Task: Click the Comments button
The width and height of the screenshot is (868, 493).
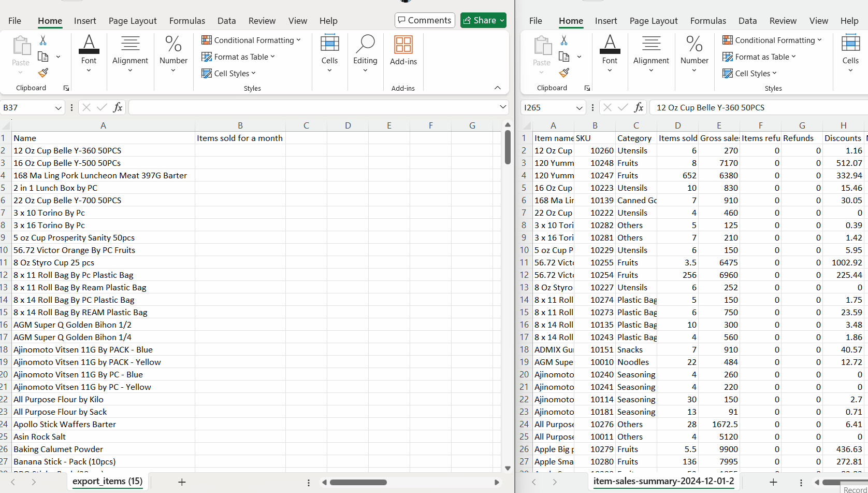Action: coord(425,20)
